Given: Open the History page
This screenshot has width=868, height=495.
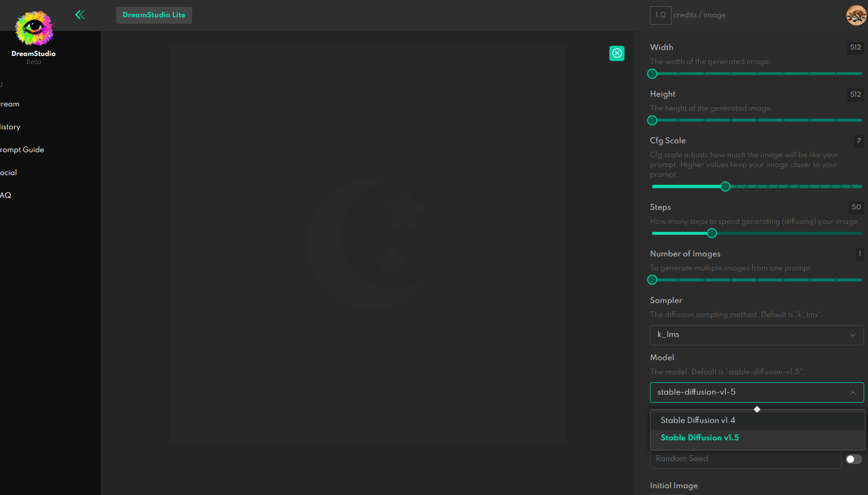Looking at the screenshot, I should point(10,127).
